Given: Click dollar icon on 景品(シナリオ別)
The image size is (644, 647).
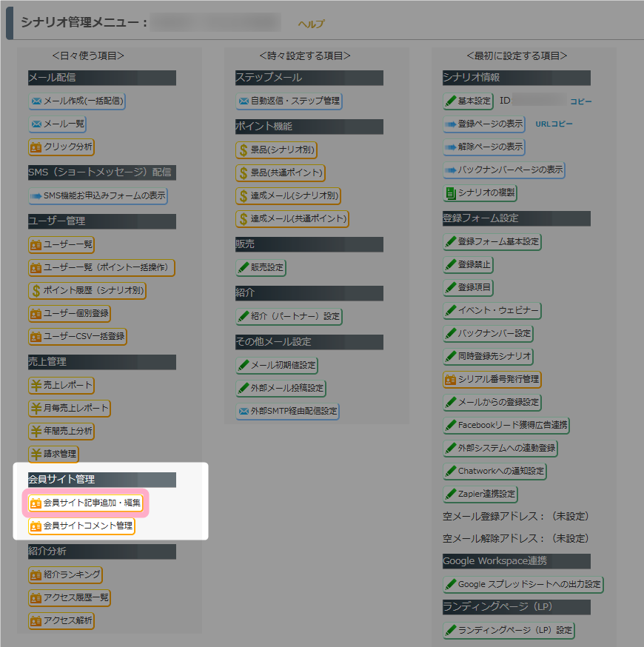Looking at the screenshot, I should click(243, 150).
